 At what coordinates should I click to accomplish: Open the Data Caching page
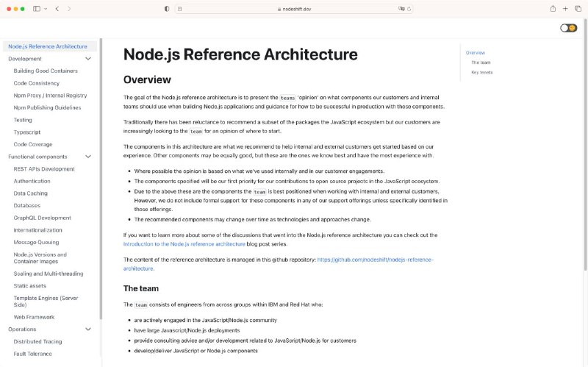30,193
